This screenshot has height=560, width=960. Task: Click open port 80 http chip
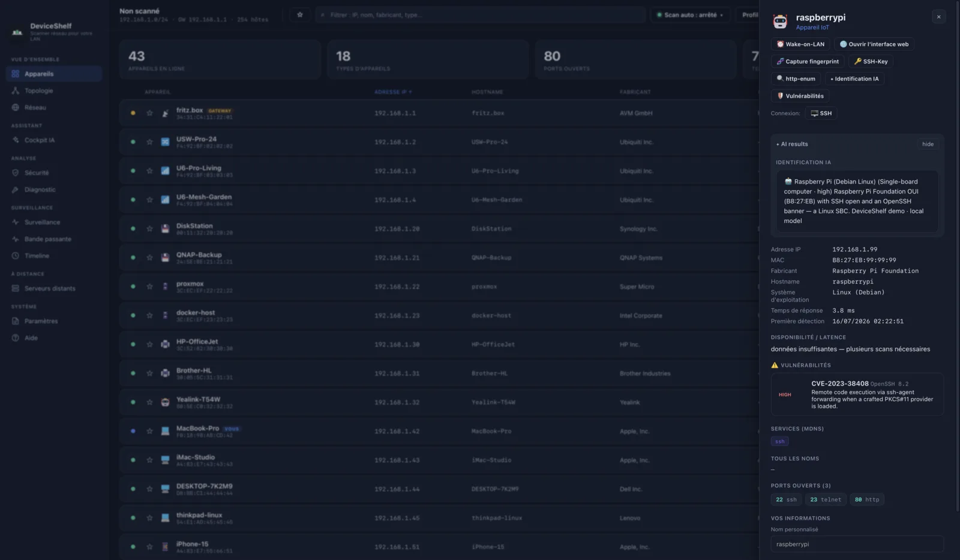tap(867, 499)
